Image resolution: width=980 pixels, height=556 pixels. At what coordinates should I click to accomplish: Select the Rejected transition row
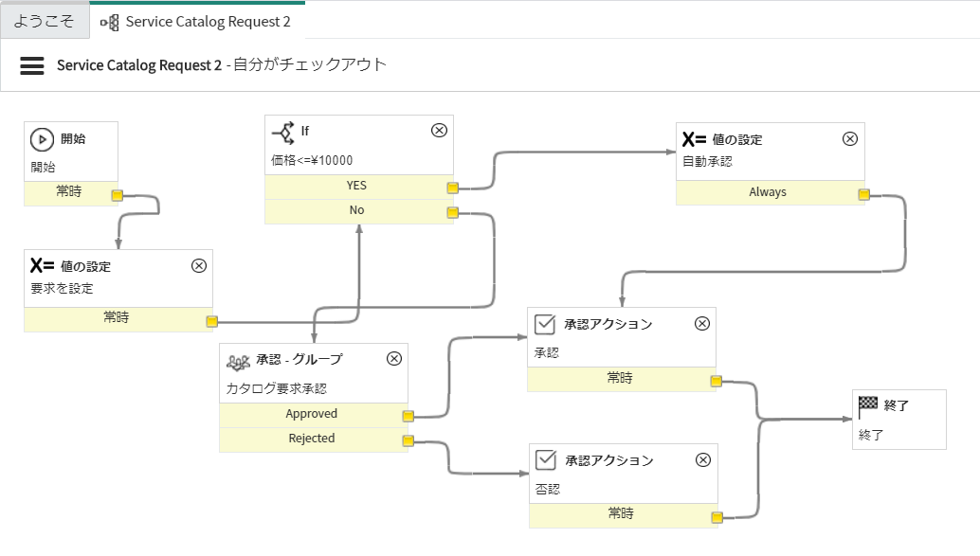(313, 439)
